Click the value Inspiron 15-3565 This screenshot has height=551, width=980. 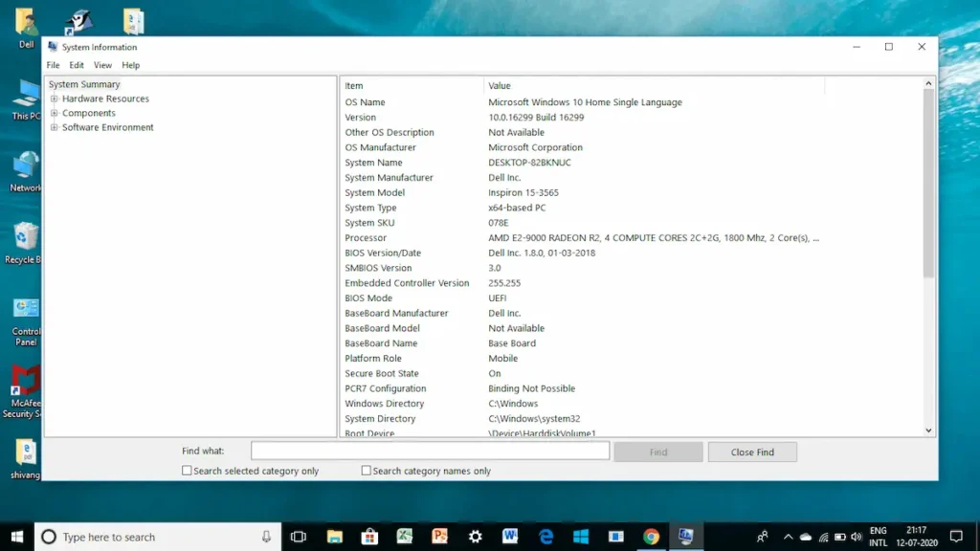[523, 192]
